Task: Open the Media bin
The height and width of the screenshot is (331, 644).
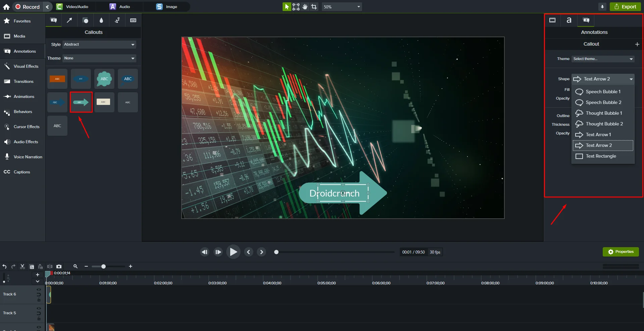Action: point(22,36)
